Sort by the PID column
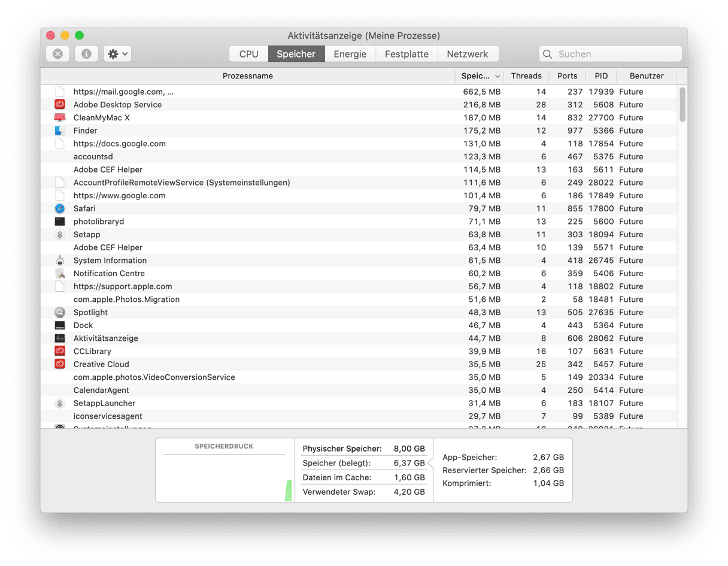 601,76
